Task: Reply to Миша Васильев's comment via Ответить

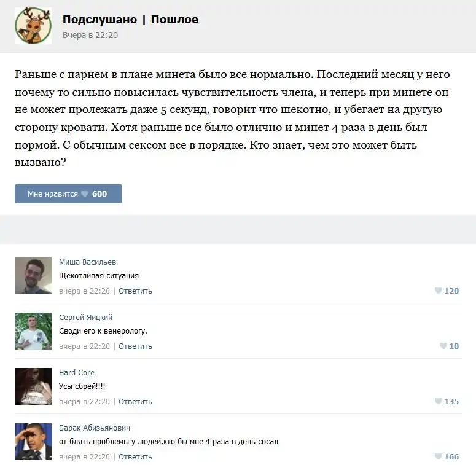Action: tap(135, 291)
